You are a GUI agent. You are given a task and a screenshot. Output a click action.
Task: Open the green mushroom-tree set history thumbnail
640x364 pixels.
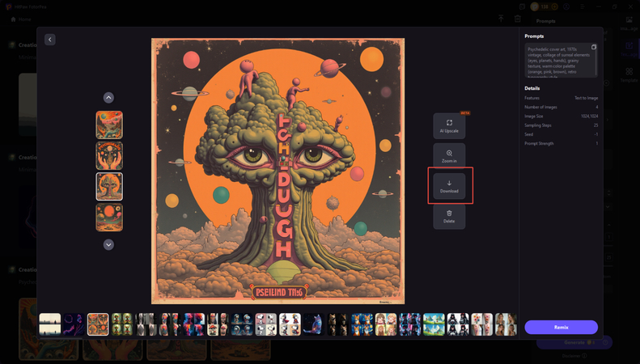coord(122,324)
